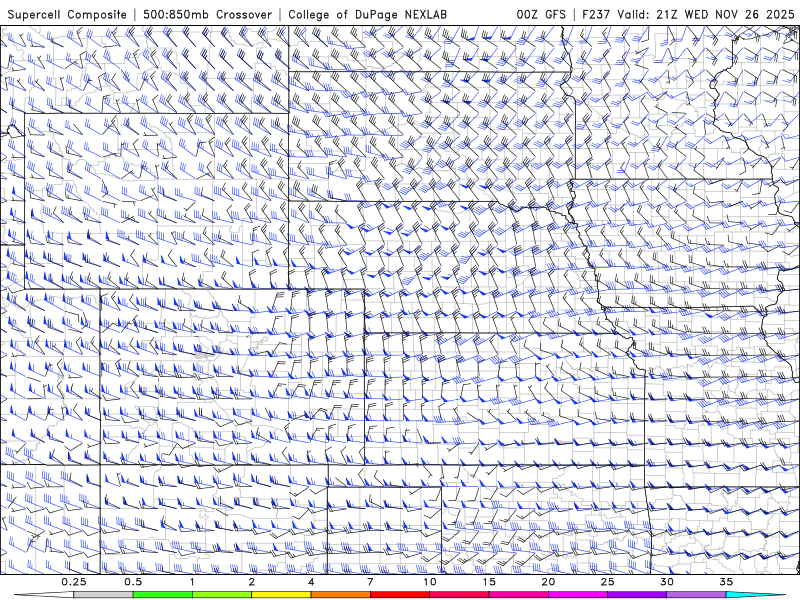The width and height of the screenshot is (800, 600).
Task: Click the legend value 25
Action: [x=607, y=582]
